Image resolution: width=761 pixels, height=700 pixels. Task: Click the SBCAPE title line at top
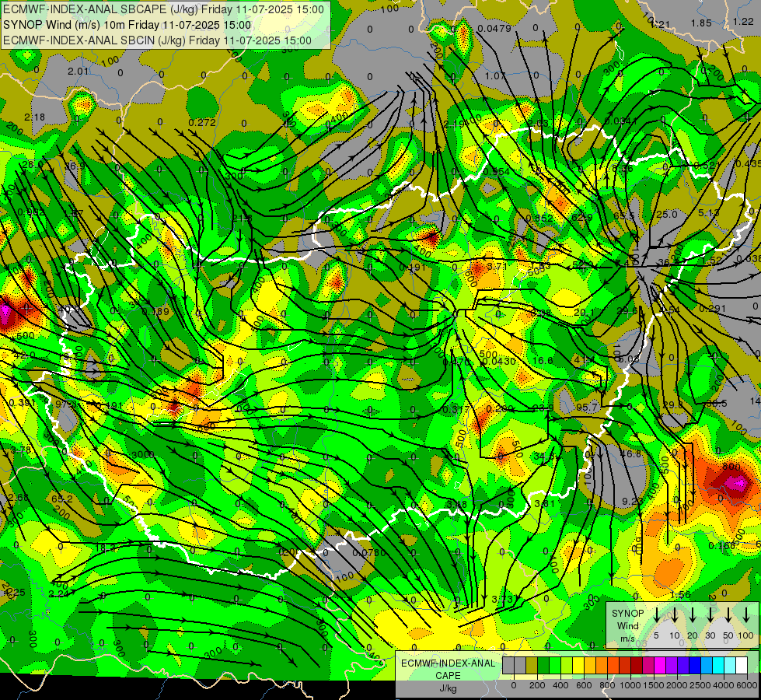[x=163, y=9]
